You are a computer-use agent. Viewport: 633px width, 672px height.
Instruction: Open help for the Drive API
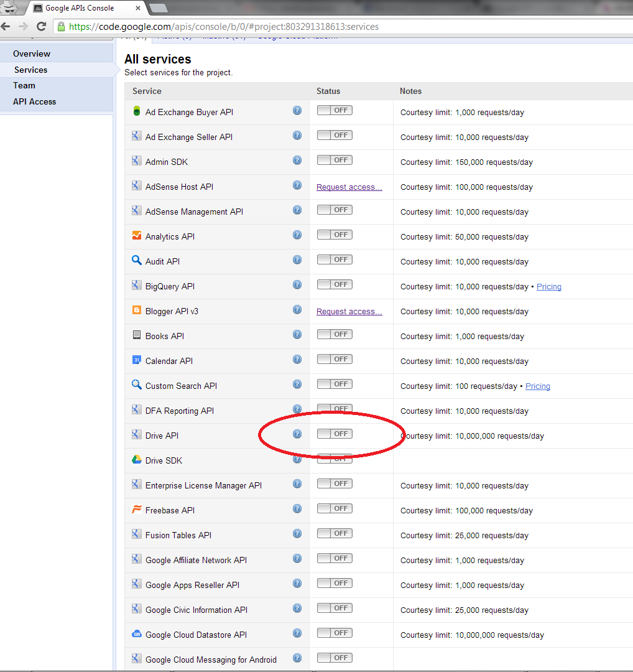click(x=297, y=434)
